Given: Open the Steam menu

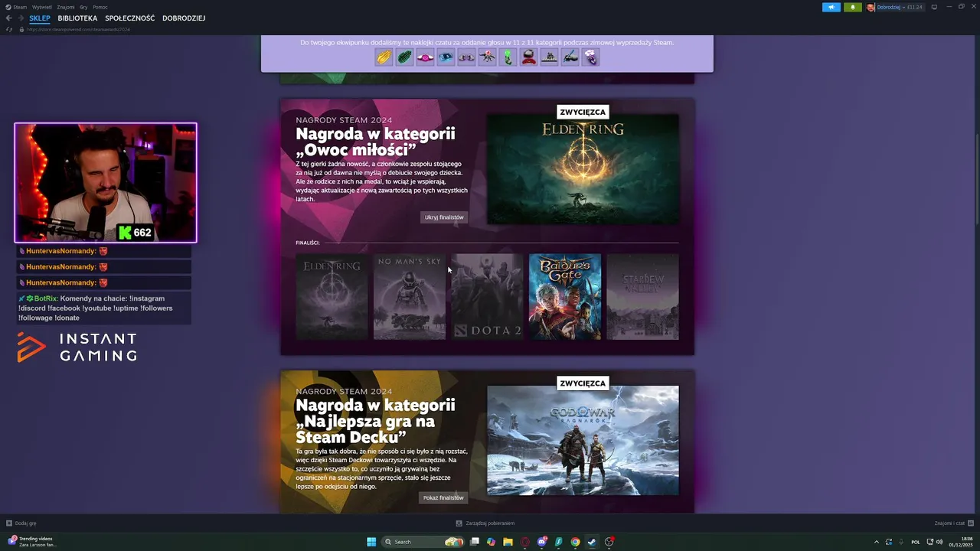Looking at the screenshot, I should pos(20,7).
